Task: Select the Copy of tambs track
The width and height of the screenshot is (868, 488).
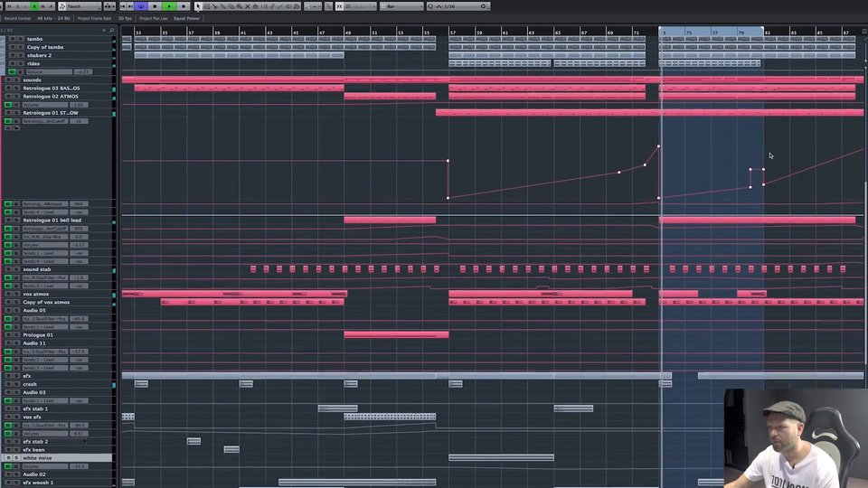Action: pos(45,47)
